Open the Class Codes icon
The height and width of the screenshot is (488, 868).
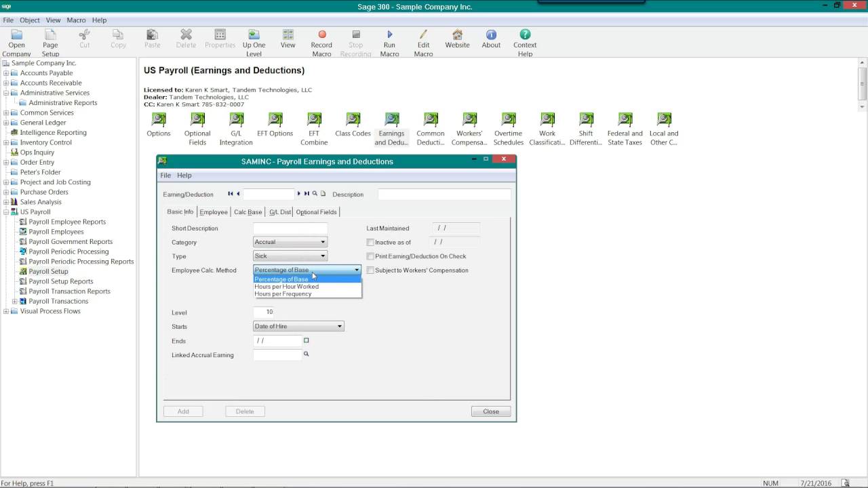pos(353,125)
